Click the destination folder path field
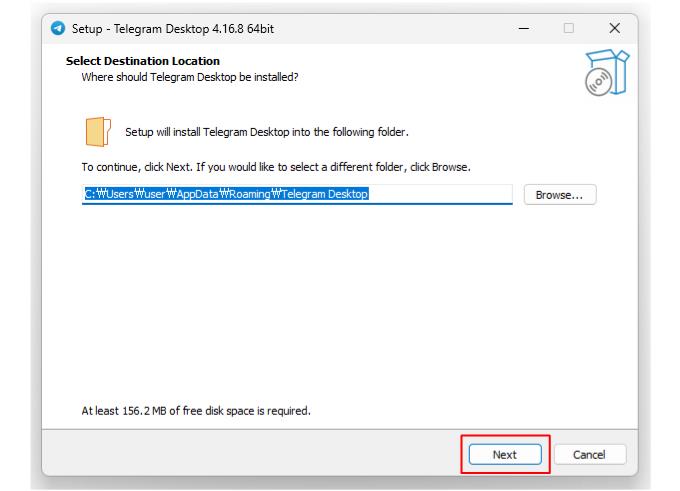 coord(297,194)
